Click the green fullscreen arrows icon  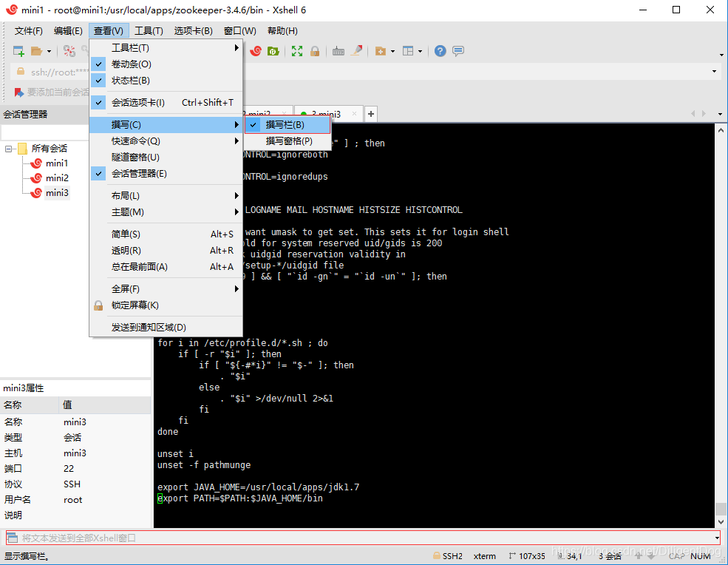[297, 51]
